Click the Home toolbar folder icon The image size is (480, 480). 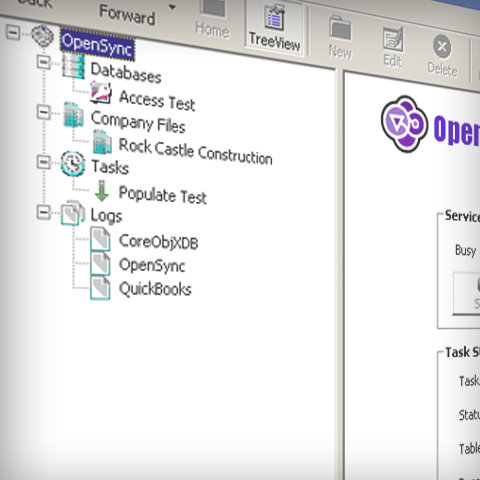pos(213,8)
